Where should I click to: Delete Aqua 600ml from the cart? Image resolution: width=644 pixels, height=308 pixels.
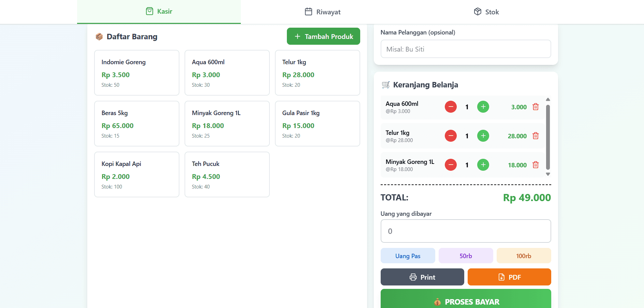[536, 107]
